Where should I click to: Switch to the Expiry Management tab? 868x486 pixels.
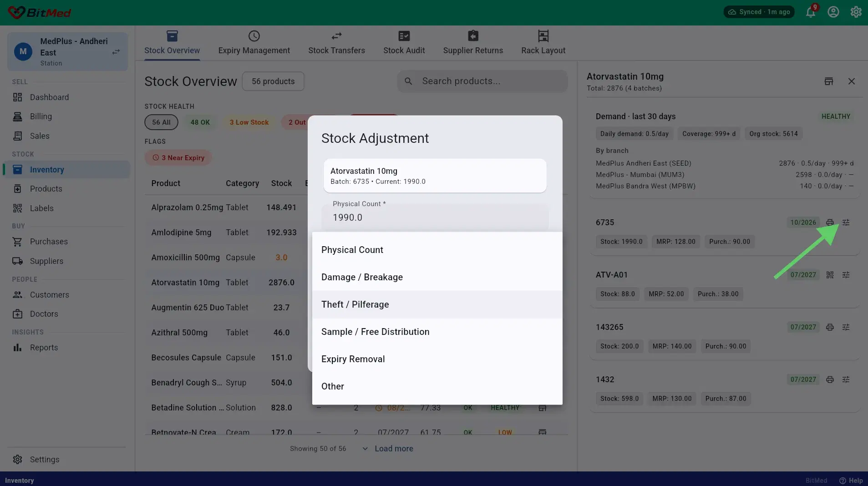pos(254,43)
